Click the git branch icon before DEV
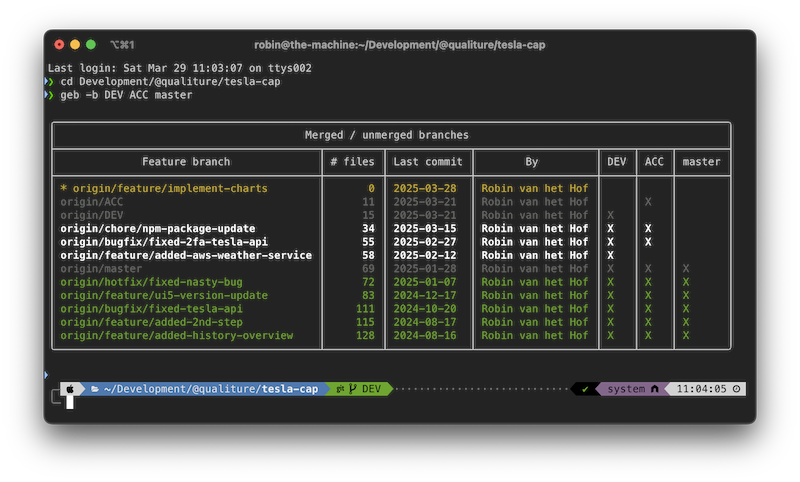The width and height of the screenshot is (800, 482). [353, 389]
